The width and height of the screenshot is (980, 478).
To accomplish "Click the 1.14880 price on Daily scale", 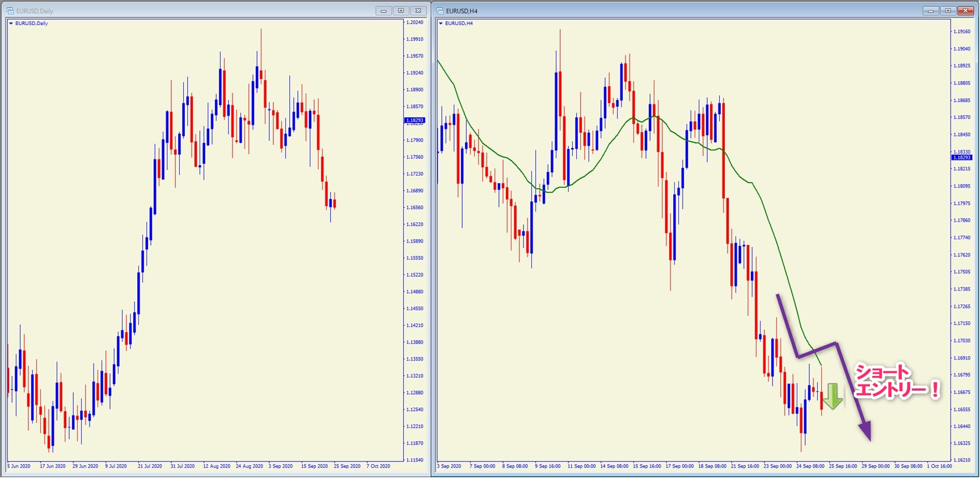I will pyautogui.click(x=415, y=291).
